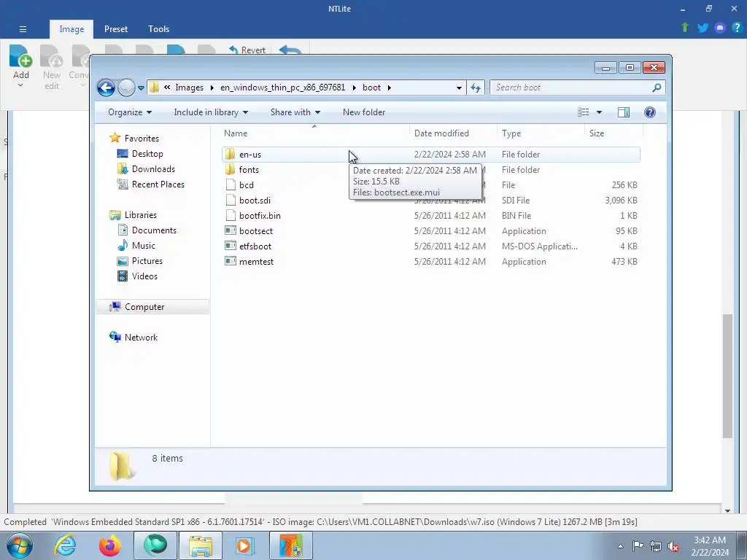Open NTLite Twitter link icon
Image resolution: width=747 pixels, height=560 pixels.
(703, 28)
